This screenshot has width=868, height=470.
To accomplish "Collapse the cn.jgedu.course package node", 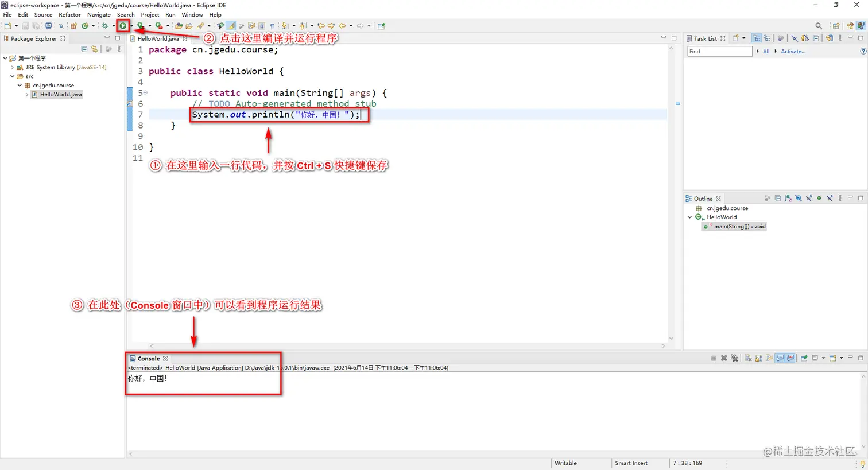I will tap(20, 85).
